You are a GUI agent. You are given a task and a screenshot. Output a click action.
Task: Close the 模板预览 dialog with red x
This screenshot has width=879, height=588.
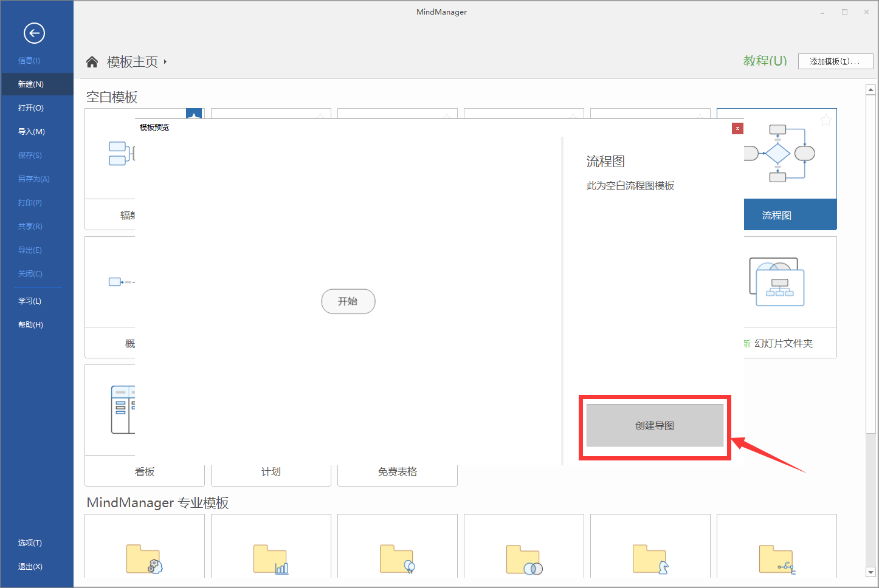pyautogui.click(x=737, y=128)
